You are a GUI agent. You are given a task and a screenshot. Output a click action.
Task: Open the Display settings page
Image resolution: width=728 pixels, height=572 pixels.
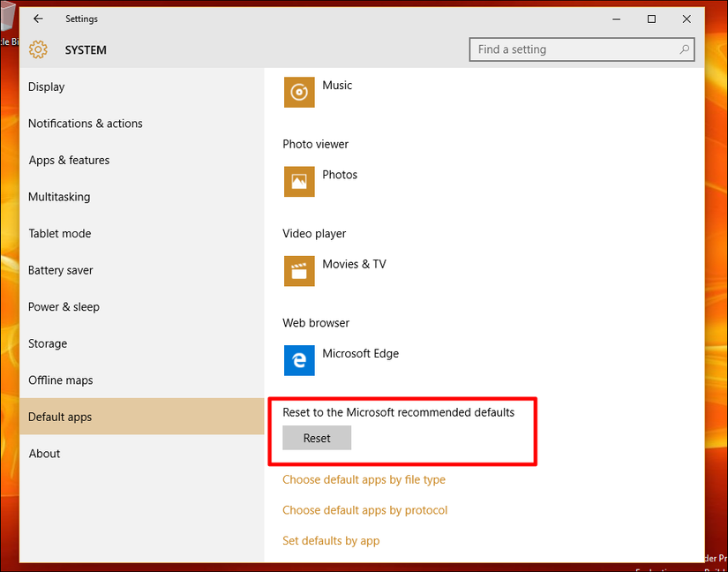pyautogui.click(x=47, y=87)
